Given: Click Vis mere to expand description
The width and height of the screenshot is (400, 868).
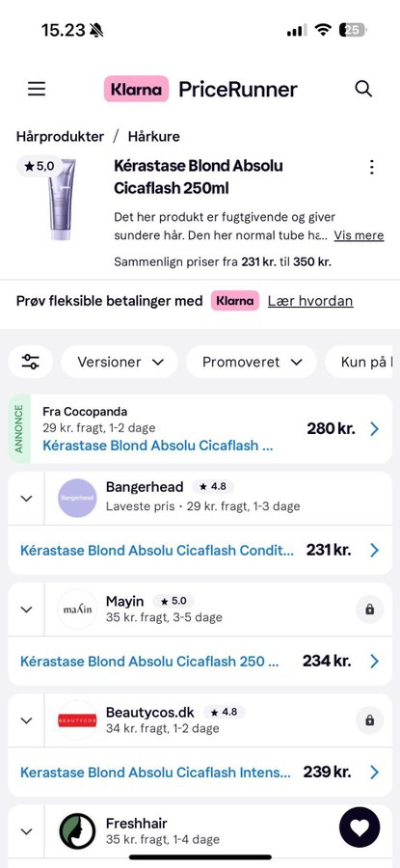Looking at the screenshot, I should (359, 235).
